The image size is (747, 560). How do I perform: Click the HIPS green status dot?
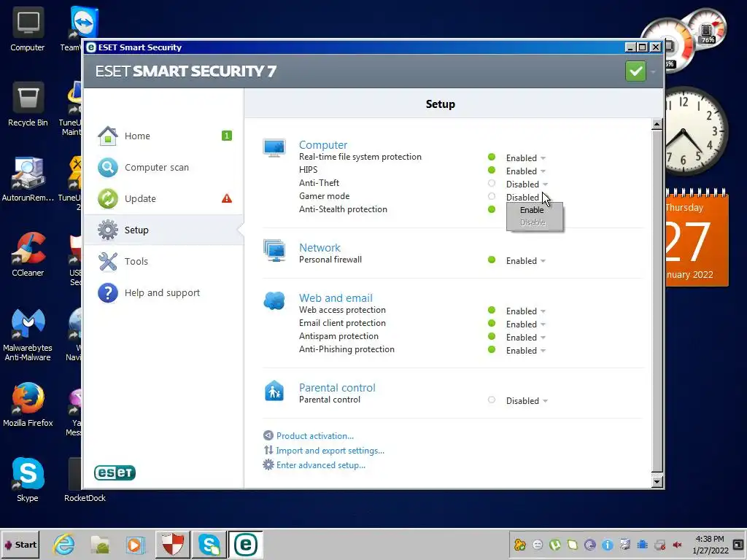click(492, 170)
